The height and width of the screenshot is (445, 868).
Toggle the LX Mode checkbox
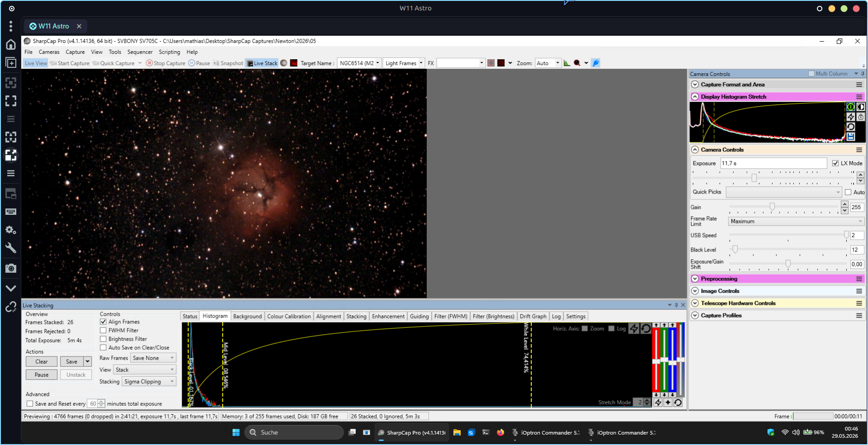click(x=835, y=163)
